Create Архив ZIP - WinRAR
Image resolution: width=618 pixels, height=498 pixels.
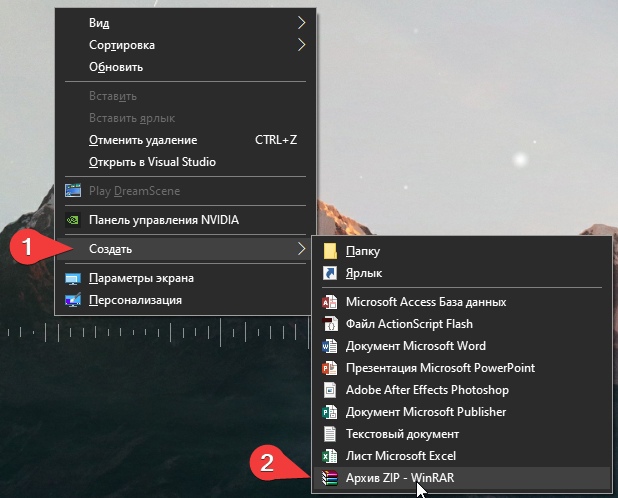click(462, 478)
